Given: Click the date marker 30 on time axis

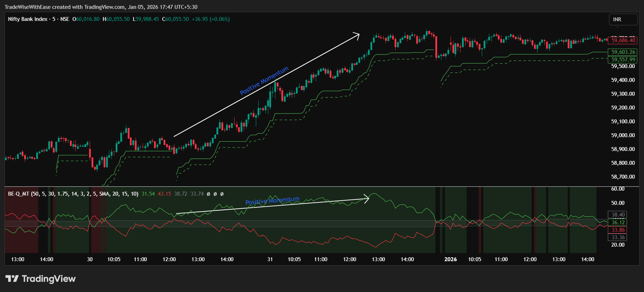Looking at the screenshot, I should [90, 259].
